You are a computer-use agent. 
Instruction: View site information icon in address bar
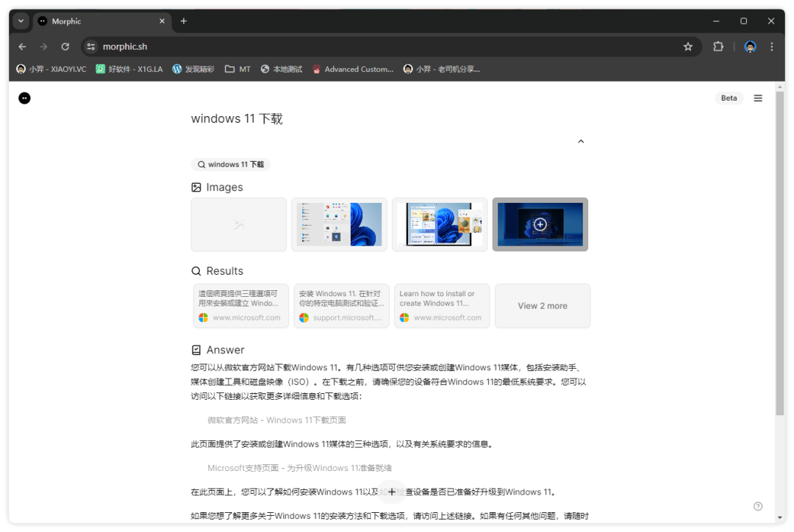click(x=91, y=46)
